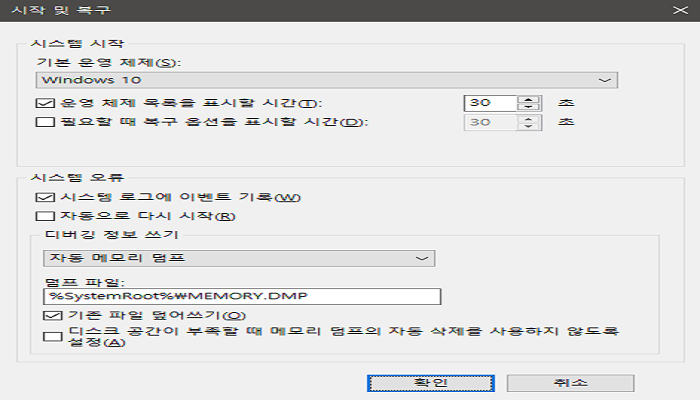
Task: Uncheck 기존 파일 덮어쓰기 checkbox
Action: pyautogui.click(x=52, y=316)
